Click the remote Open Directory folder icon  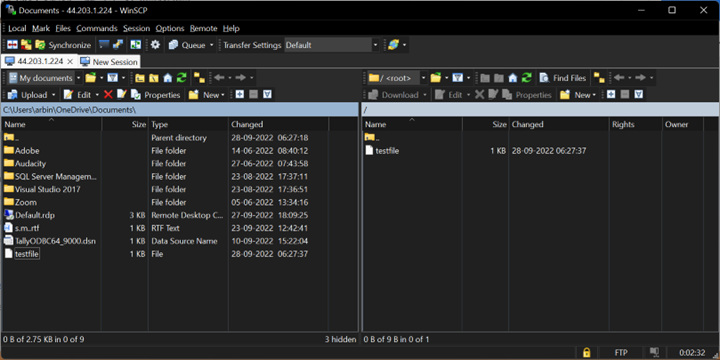pyautogui.click(x=436, y=78)
